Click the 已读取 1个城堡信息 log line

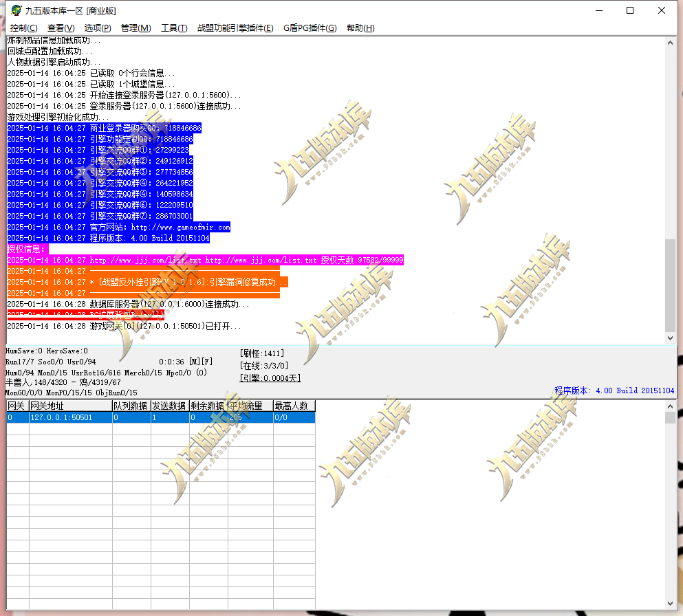click(x=91, y=84)
